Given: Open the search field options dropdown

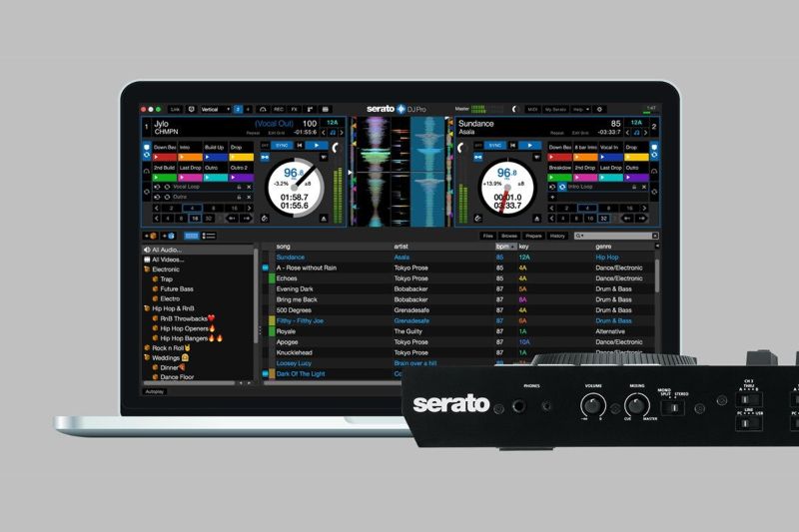Looking at the screenshot, I should (579, 236).
